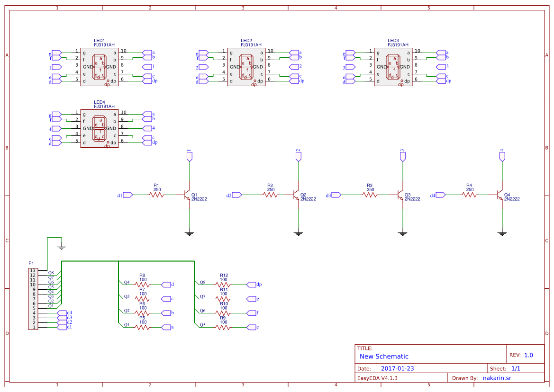Click the nakarin.sr author link
The width and height of the screenshot is (554, 392).
coord(497,377)
